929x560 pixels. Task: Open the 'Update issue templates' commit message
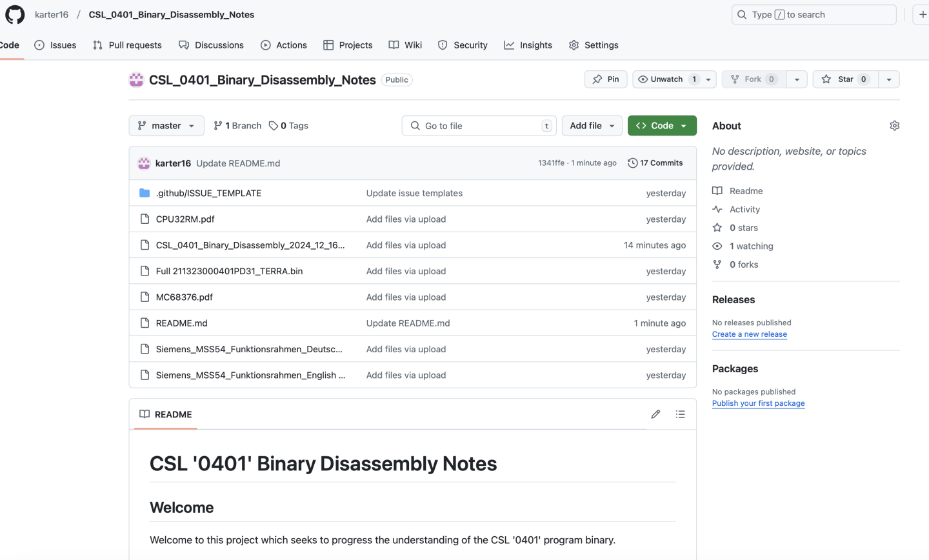(414, 193)
